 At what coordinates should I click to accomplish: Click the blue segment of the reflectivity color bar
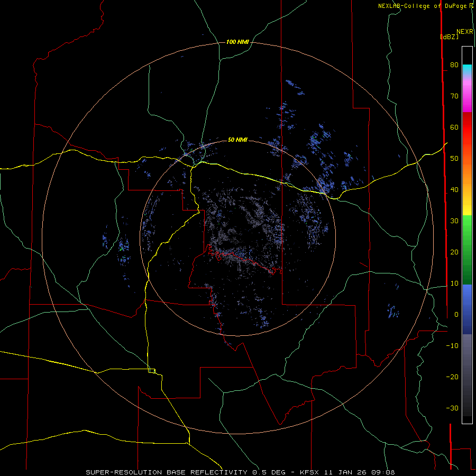[467, 309]
